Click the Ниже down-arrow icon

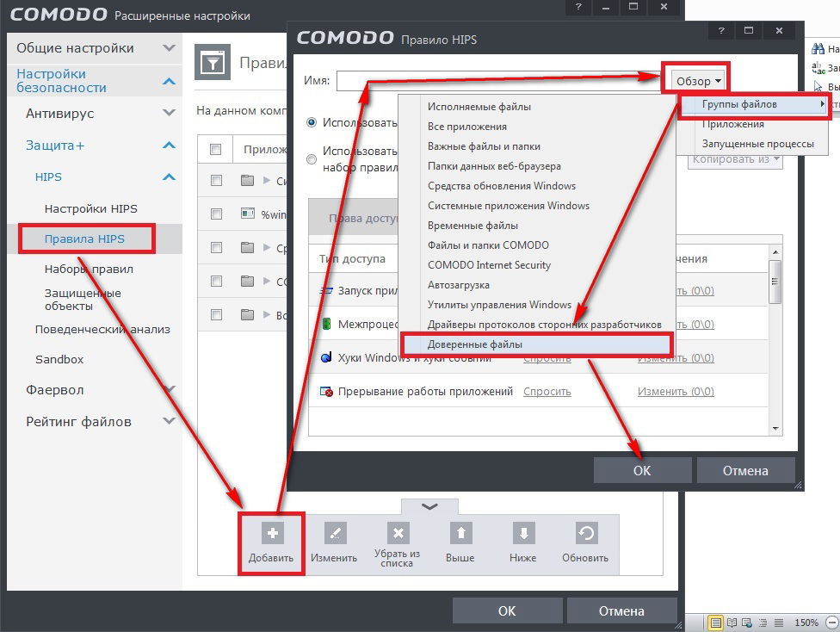pos(523,533)
